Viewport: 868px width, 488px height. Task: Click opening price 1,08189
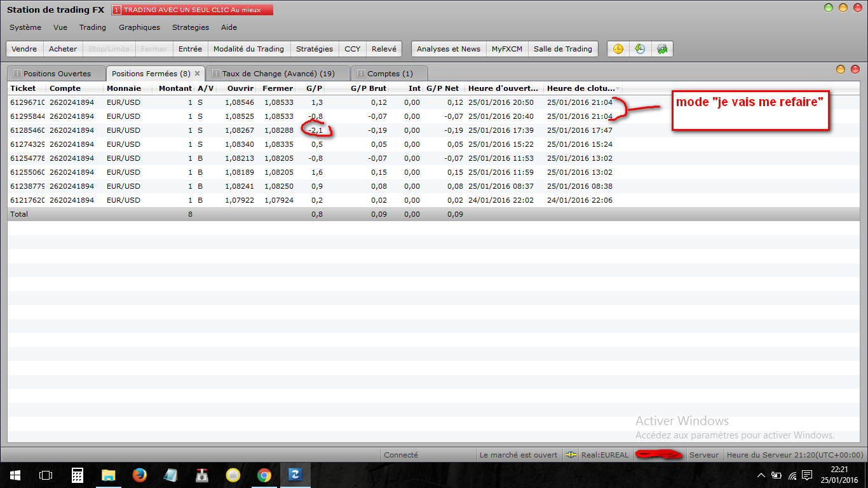tap(240, 172)
